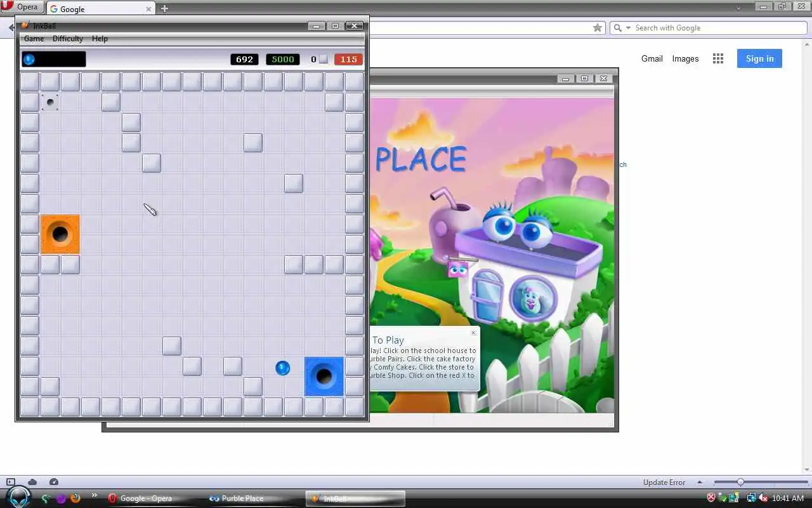Click the PLACE title text in Purble Place
The width and height of the screenshot is (812, 508).
pos(421,160)
